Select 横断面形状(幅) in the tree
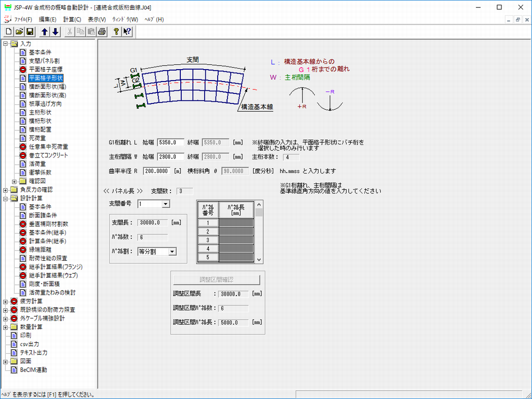The height and width of the screenshot is (399, 532). pyautogui.click(x=47, y=87)
